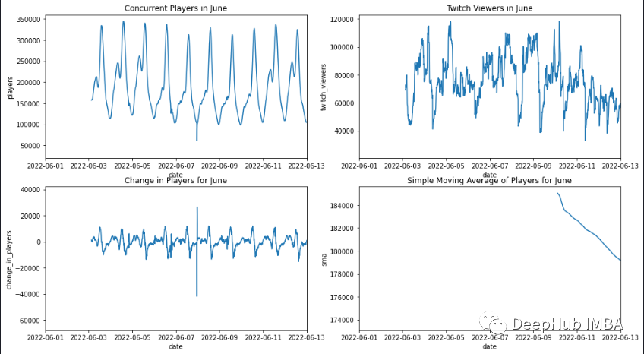644x354 pixels.
Task: Click the 60000 tick on Twitch Viewers chart
Action: click(x=344, y=103)
